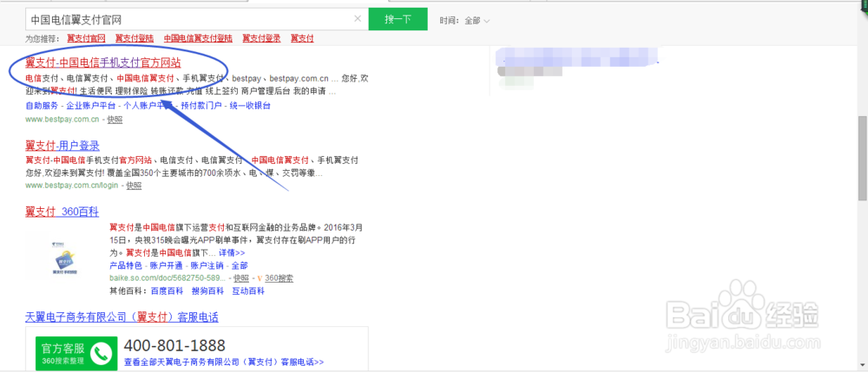Go to 自助服务 sublink

(x=42, y=106)
